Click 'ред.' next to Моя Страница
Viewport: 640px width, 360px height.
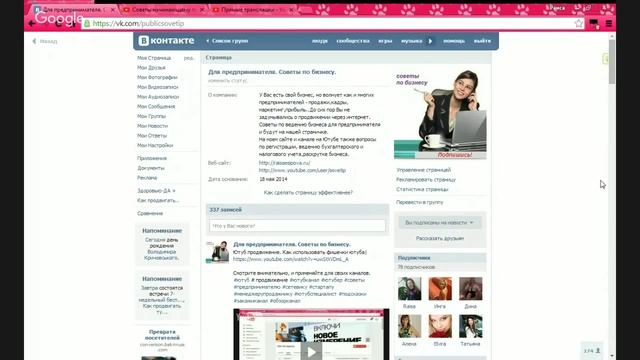click(189, 58)
